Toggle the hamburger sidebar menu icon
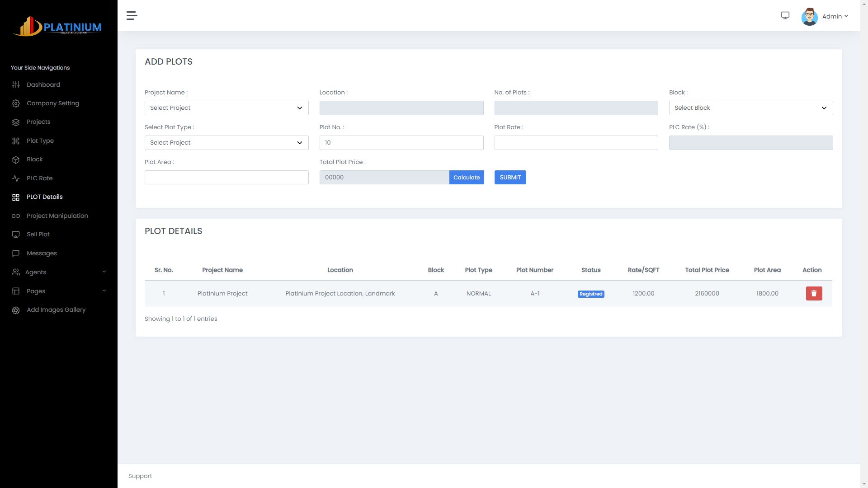The image size is (868, 488). coord(132,16)
